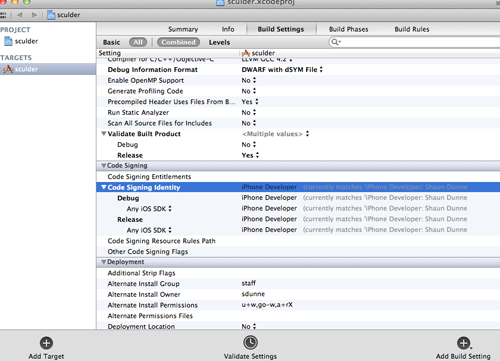The width and height of the screenshot is (500, 361).
Task: Select Alternate Permissions Files row
Action: (298, 316)
